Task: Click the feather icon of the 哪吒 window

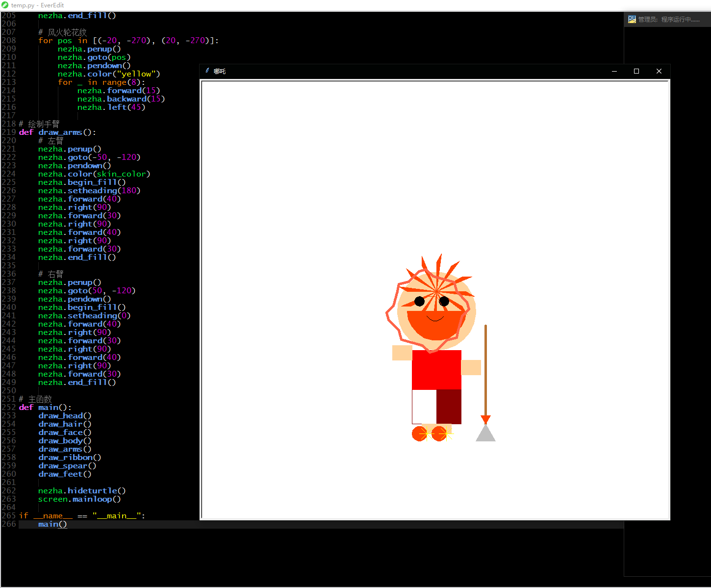Action: click(x=207, y=71)
